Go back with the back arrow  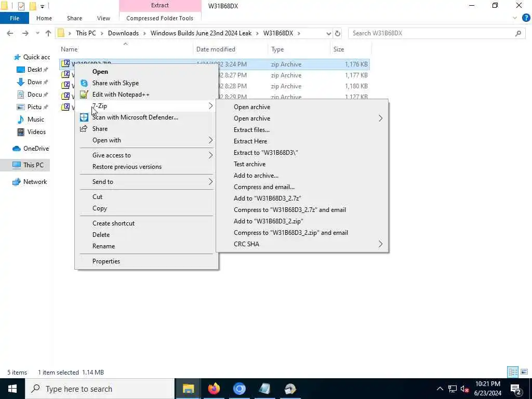(x=10, y=33)
